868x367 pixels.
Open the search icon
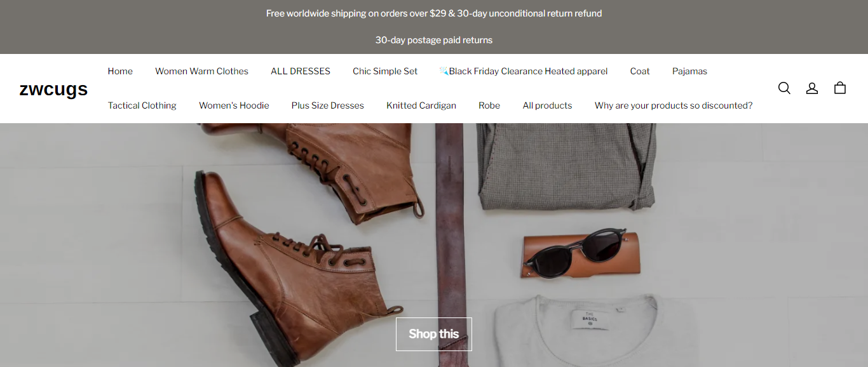784,88
